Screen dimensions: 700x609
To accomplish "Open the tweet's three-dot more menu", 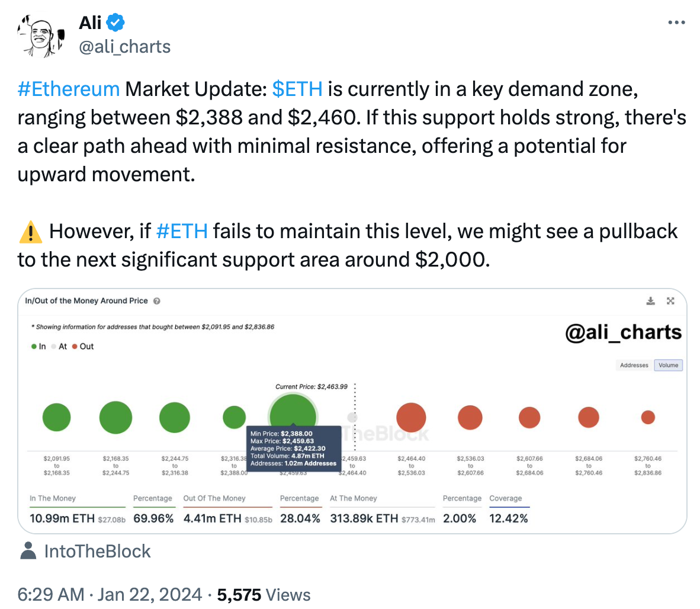I will click(x=676, y=23).
